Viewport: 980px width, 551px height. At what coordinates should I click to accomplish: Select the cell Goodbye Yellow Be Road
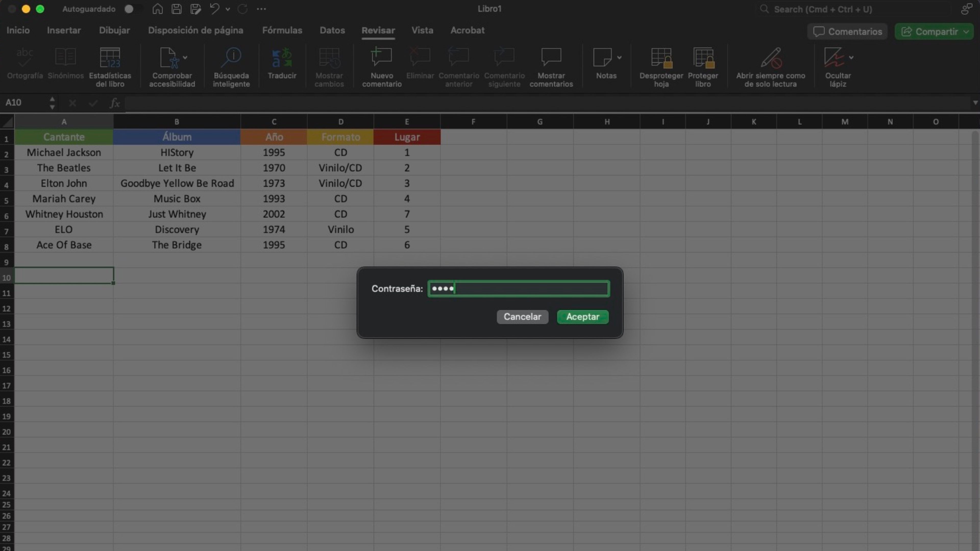tap(177, 183)
